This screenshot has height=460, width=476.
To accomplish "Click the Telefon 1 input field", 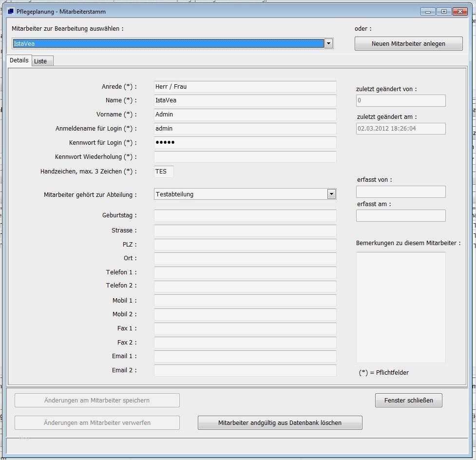I will tap(245, 272).
